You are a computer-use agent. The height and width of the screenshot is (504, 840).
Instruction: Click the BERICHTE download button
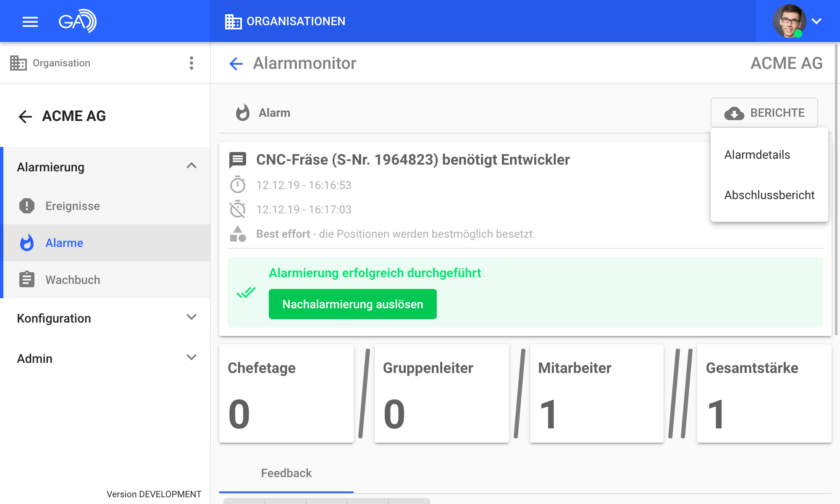click(764, 113)
